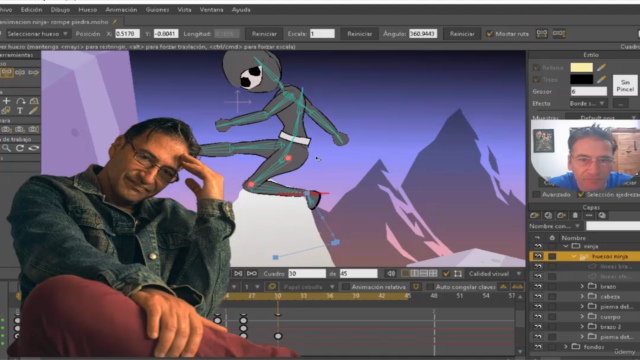Expand the brazo folder layer
Viewport: 640px width, 360px height.
[582, 287]
